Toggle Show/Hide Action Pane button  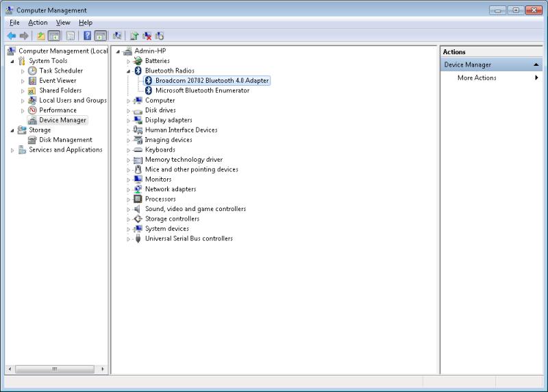tap(100, 36)
